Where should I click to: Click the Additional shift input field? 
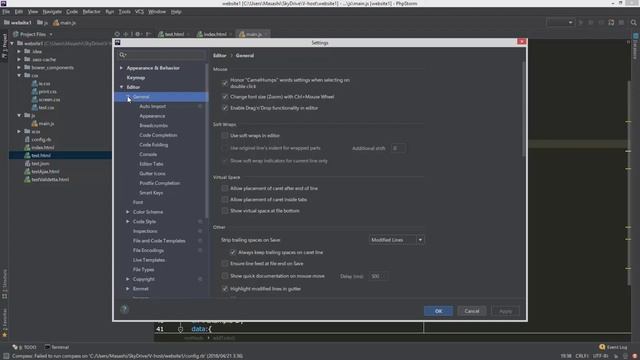398,148
